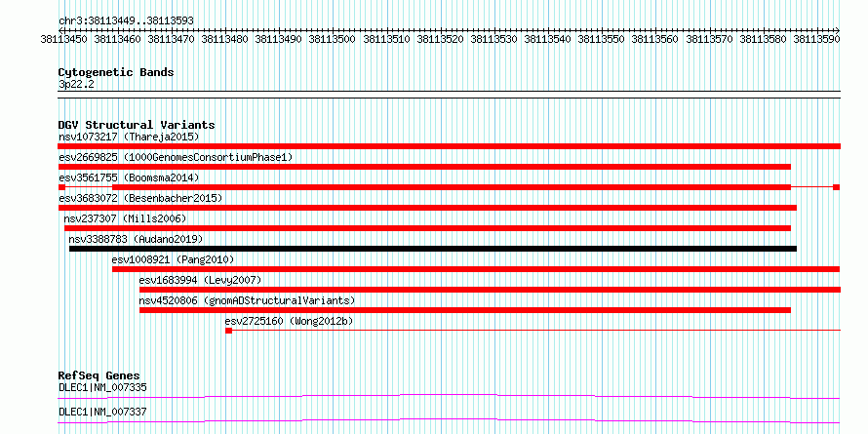Click ruler position 38113580
The width and height of the screenshot is (868, 434).
(x=763, y=39)
